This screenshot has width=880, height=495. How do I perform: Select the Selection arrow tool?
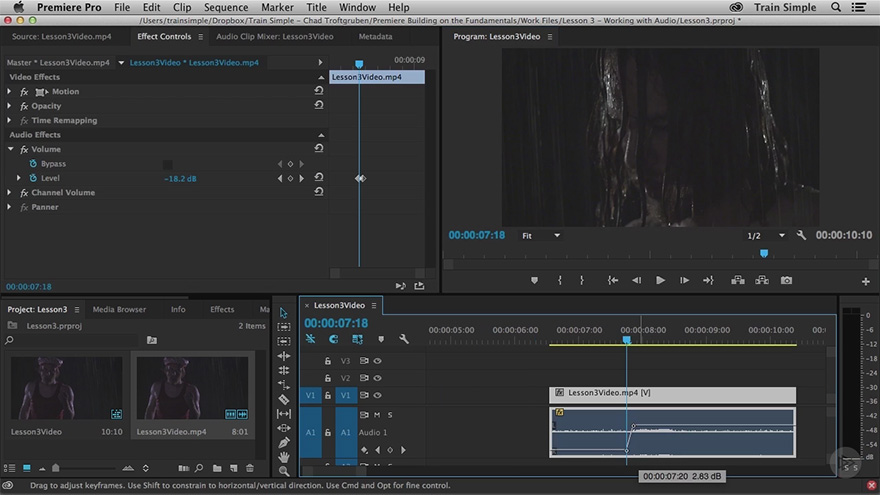pyautogui.click(x=283, y=313)
